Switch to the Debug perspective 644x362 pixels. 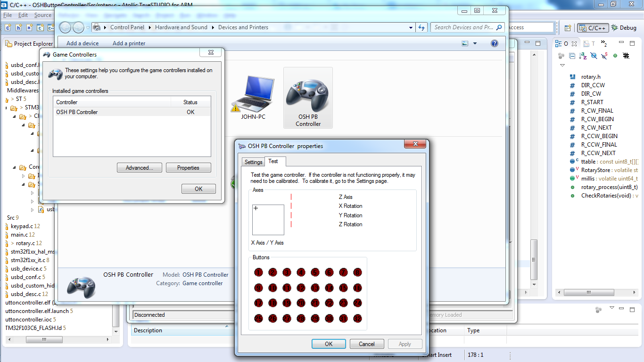(624, 28)
